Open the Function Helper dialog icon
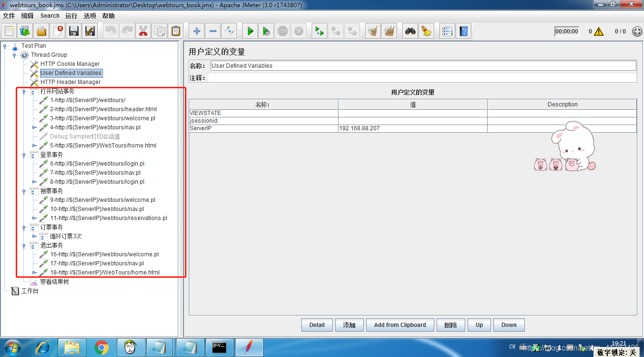The width and height of the screenshot is (644, 357). [447, 31]
